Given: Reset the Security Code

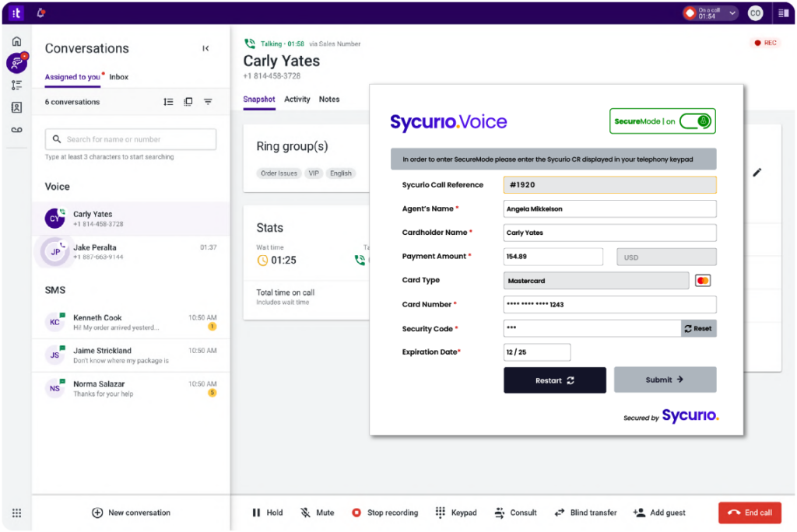Looking at the screenshot, I should [x=698, y=328].
